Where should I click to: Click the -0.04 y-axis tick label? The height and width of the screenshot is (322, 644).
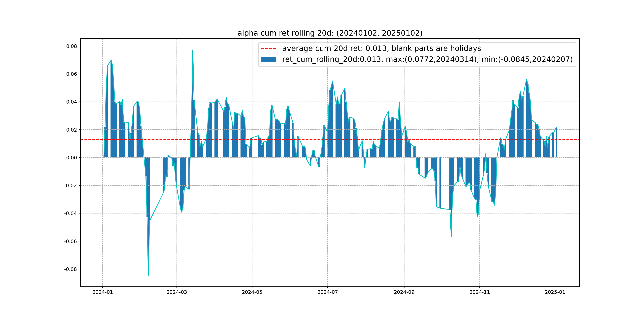pos(71,213)
